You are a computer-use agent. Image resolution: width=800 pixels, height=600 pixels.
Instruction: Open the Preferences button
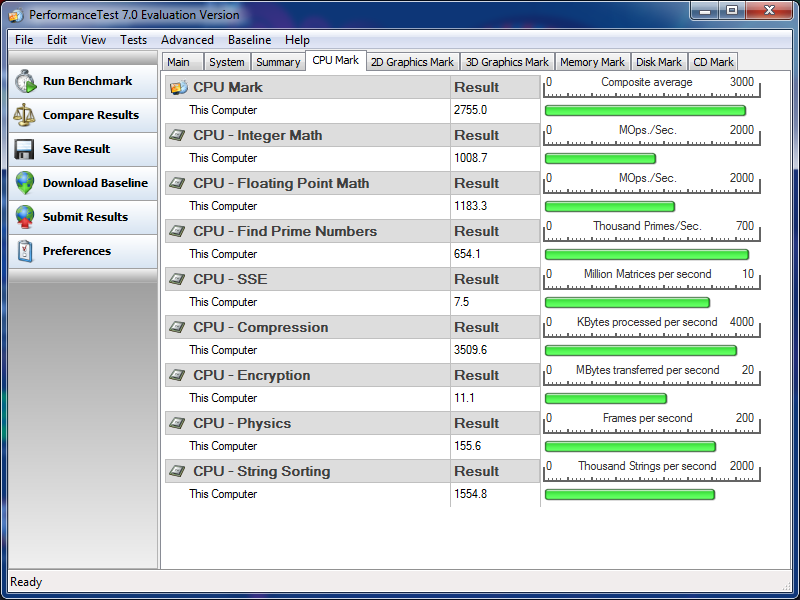point(83,251)
